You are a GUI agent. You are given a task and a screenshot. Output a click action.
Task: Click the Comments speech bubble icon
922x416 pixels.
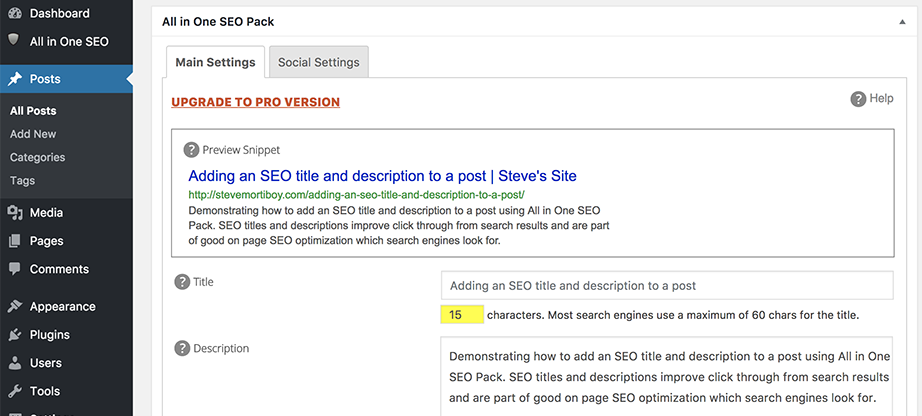(x=15, y=269)
